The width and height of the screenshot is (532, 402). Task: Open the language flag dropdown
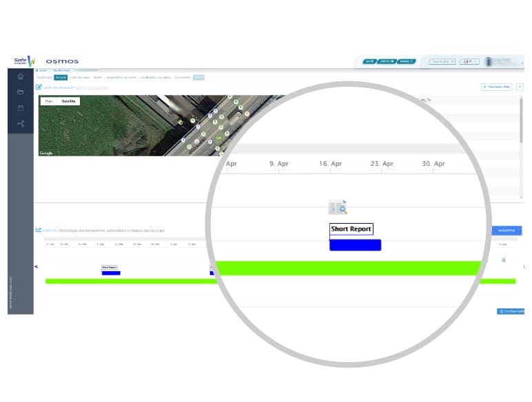point(471,61)
